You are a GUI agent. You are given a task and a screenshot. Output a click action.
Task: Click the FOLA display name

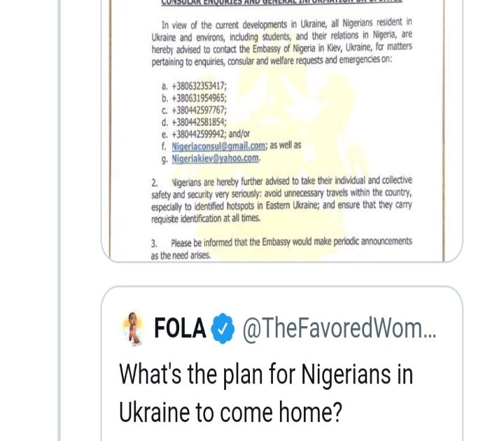[180, 328]
